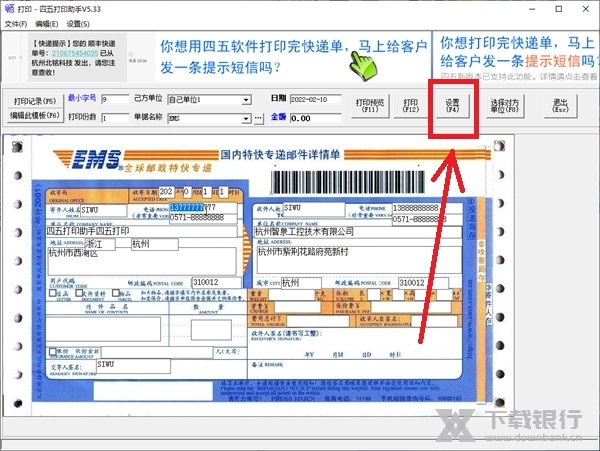Minimize the 四五打印助手 window

(532, 9)
